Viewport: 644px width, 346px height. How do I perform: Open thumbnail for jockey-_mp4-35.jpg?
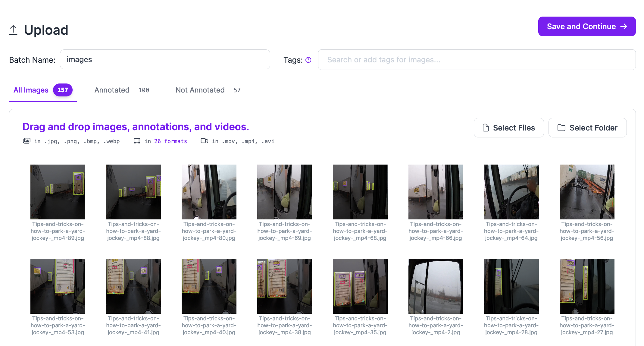click(x=360, y=286)
